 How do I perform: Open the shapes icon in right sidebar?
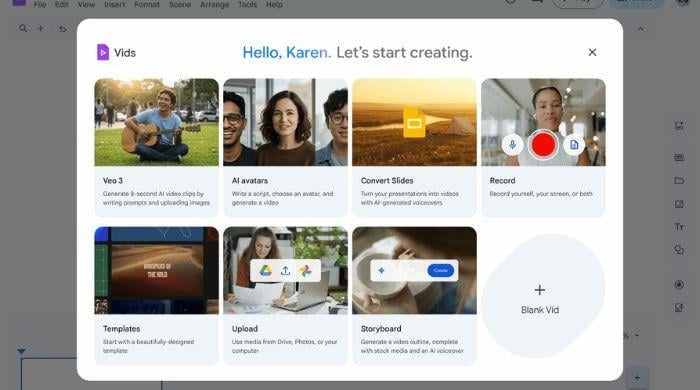pos(679,250)
